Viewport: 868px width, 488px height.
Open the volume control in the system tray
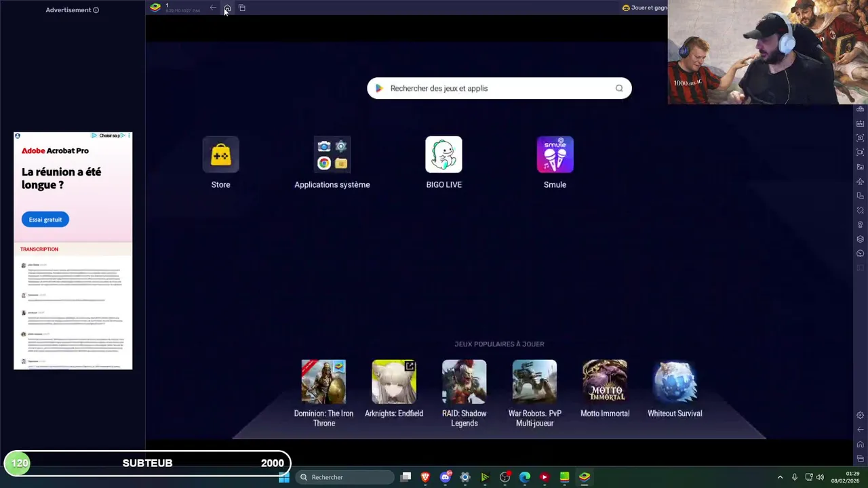[x=820, y=477]
